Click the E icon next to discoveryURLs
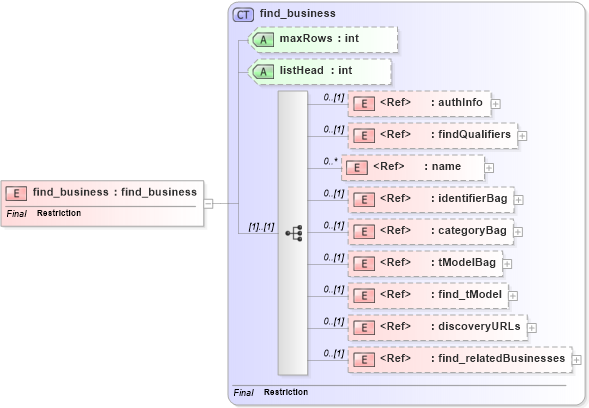Viewport: 589px width, 408px height. pos(364,328)
